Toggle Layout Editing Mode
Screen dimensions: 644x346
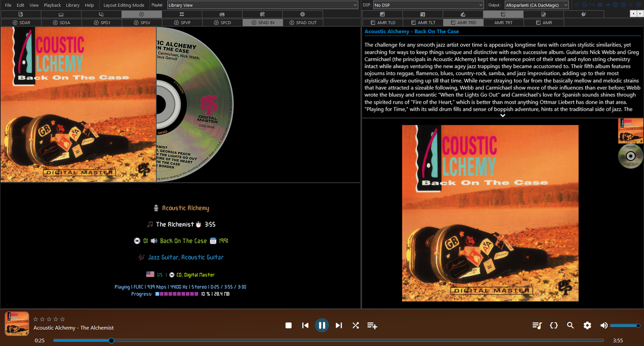point(124,5)
